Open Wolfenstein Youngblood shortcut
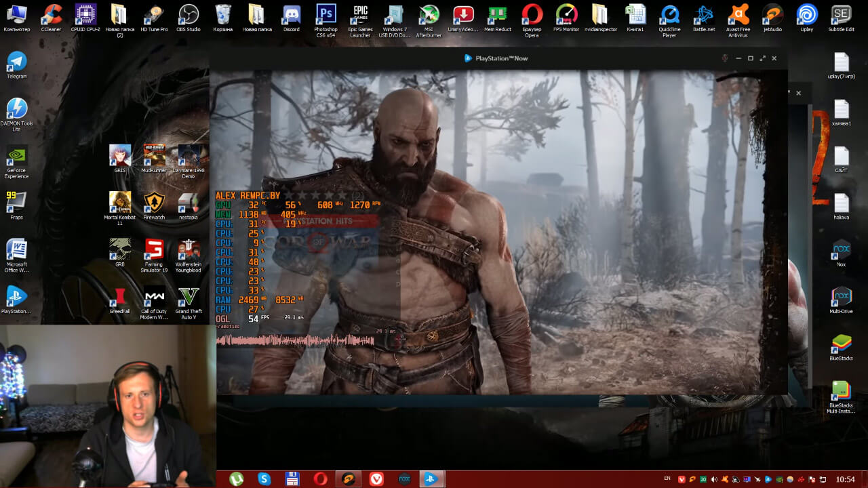Screen dimensions: 868x488 click(x=189, y=256)
